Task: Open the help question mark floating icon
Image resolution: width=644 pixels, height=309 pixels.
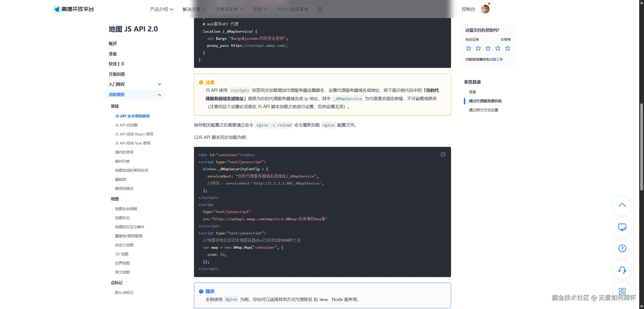Action: 622,248
